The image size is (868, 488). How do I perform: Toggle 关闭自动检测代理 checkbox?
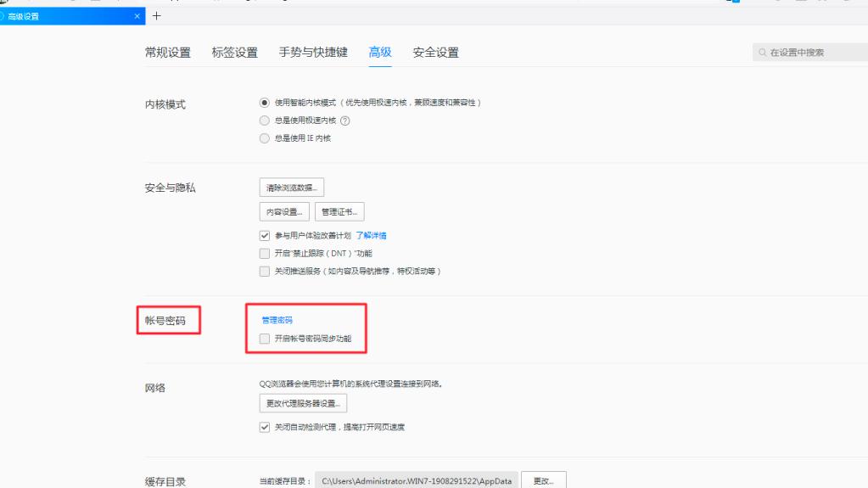[265, 427]
